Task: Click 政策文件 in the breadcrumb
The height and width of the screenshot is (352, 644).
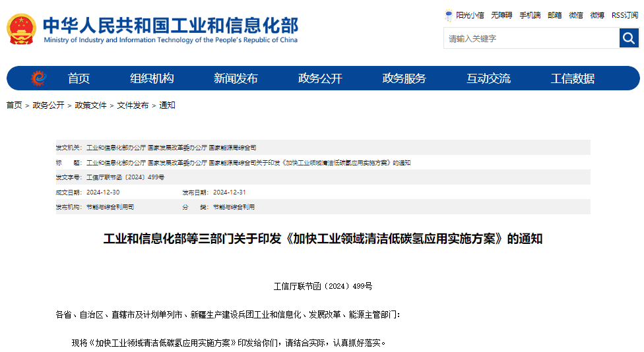Action: [90, 105]
